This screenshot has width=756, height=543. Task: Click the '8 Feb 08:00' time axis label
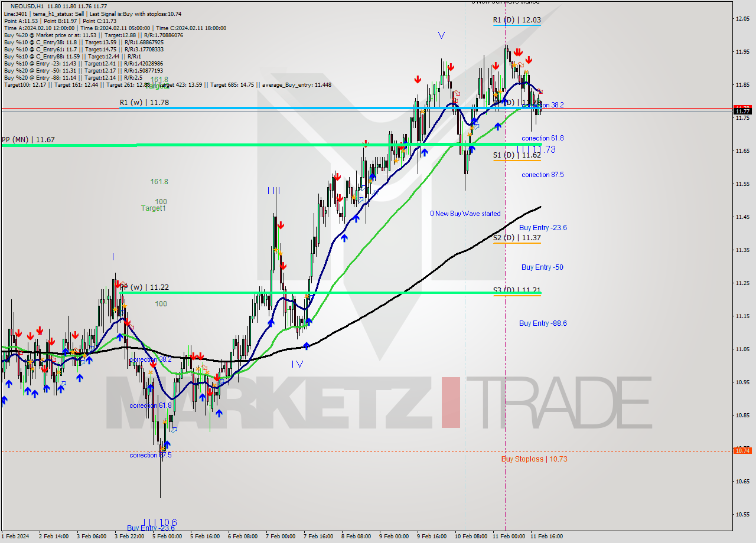click(x=356, y=537)
